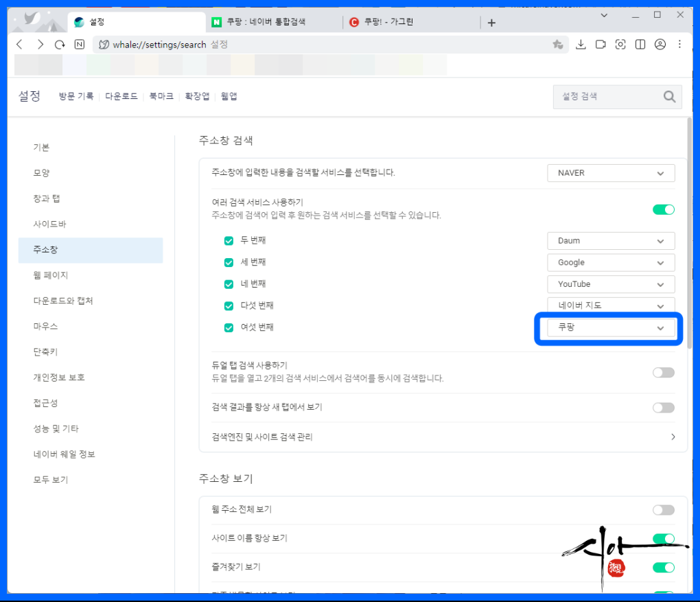Open 다운로드 link in header
Image resolution: width=700 pixels, height=602 pixels.
(121, 97)
